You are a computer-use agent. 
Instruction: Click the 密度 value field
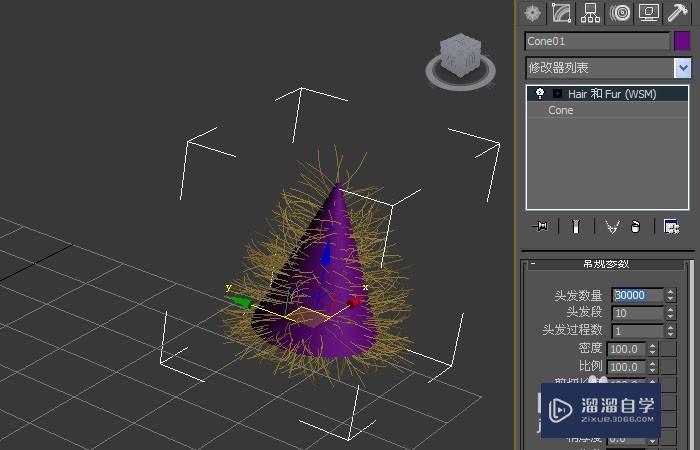coord(626,349)
